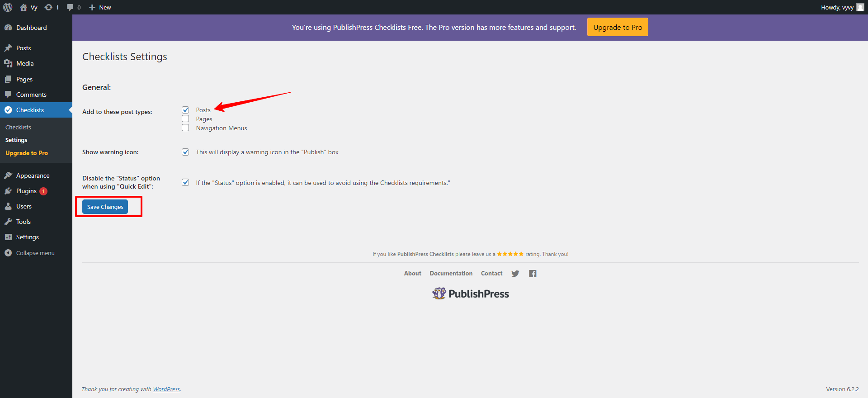The width and height of the screenshot is (868, 398).
Task: Click the Howdy, vyvy account text
Action: (x=837, y=7)
